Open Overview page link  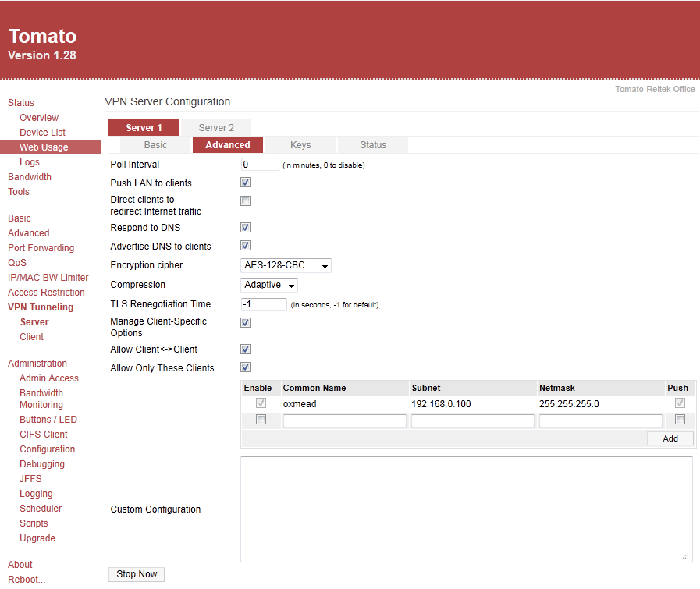39,117
